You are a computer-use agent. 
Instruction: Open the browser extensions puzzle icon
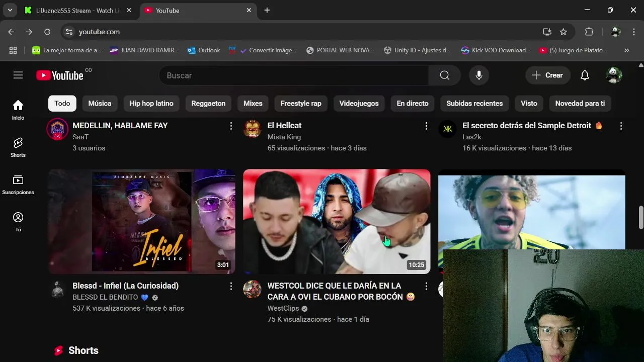589,32
